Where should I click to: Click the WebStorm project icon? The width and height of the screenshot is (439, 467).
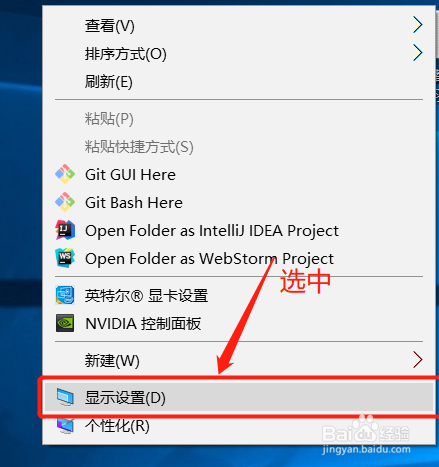point(65,258)
